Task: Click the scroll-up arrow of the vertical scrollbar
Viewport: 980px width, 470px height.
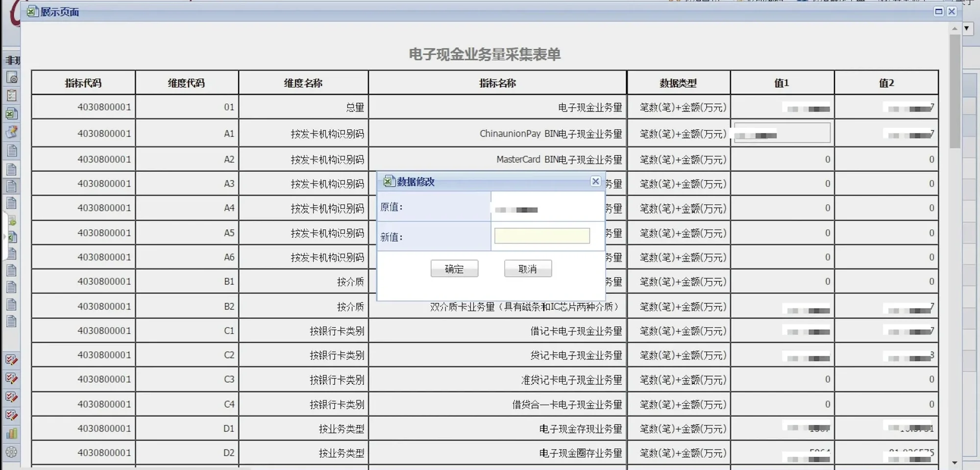Action: pyautogui.click(x=955, y=29)
